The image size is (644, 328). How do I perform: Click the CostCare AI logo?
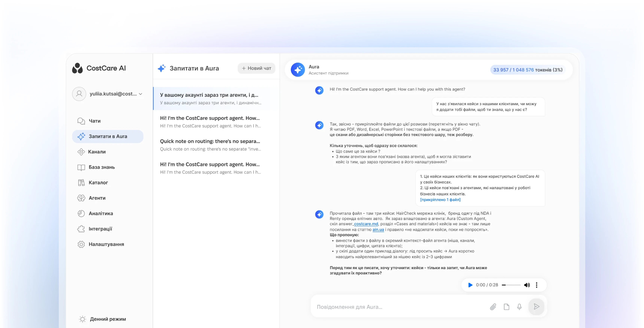(99, 68)
